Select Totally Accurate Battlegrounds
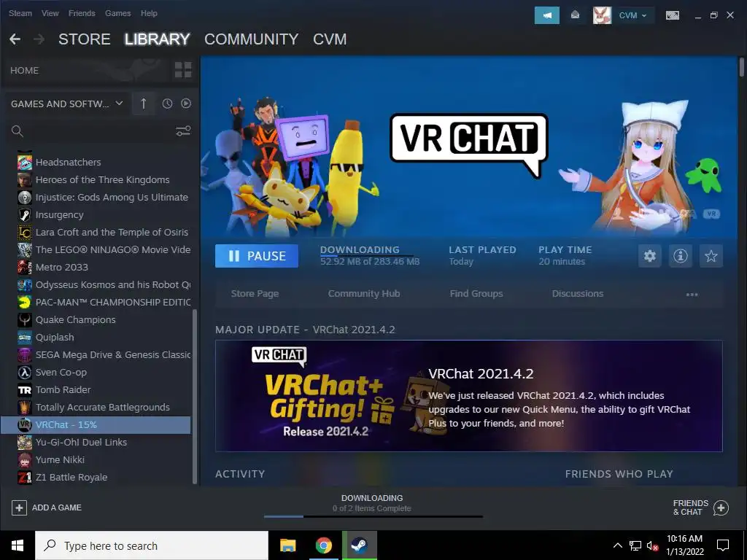The image size is (747, 560). click(104, 407)
